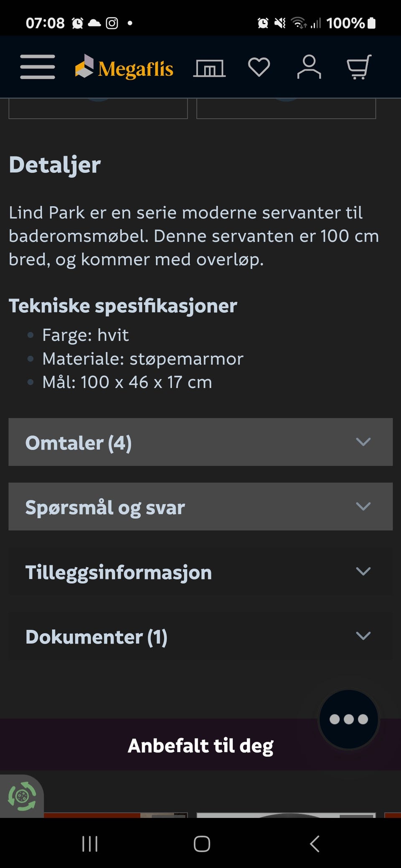Tap the Megaflis logo
Viewport: 401px width, 868px height.
124,68
